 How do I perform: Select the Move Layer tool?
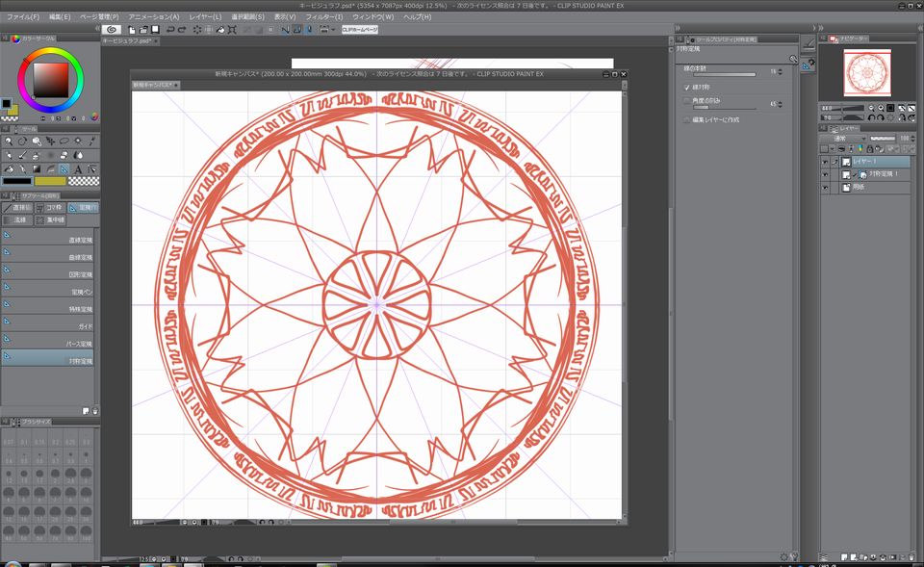pyautogui.click(x=50, y=142)
